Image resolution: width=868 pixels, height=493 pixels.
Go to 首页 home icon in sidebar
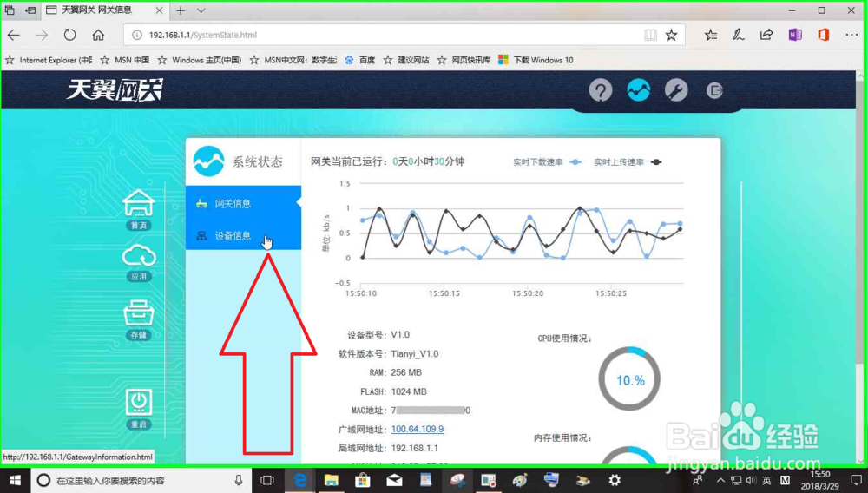tap(138, 209)
